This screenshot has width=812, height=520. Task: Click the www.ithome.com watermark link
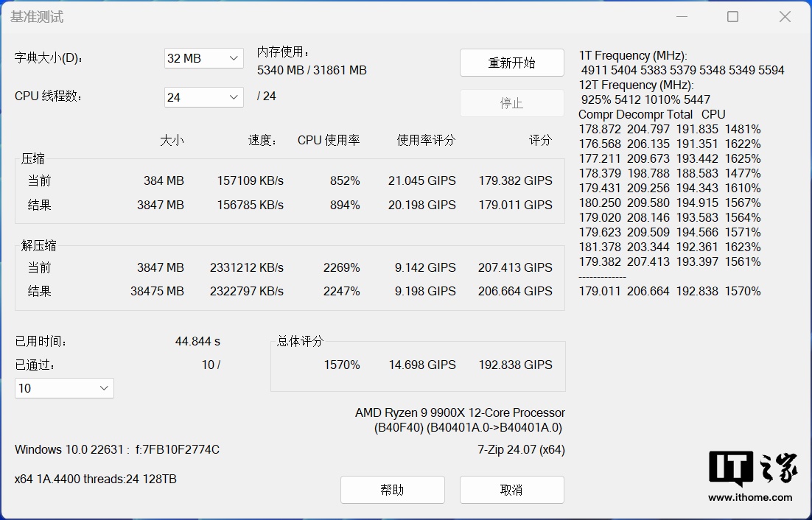[x=750, y=497]
